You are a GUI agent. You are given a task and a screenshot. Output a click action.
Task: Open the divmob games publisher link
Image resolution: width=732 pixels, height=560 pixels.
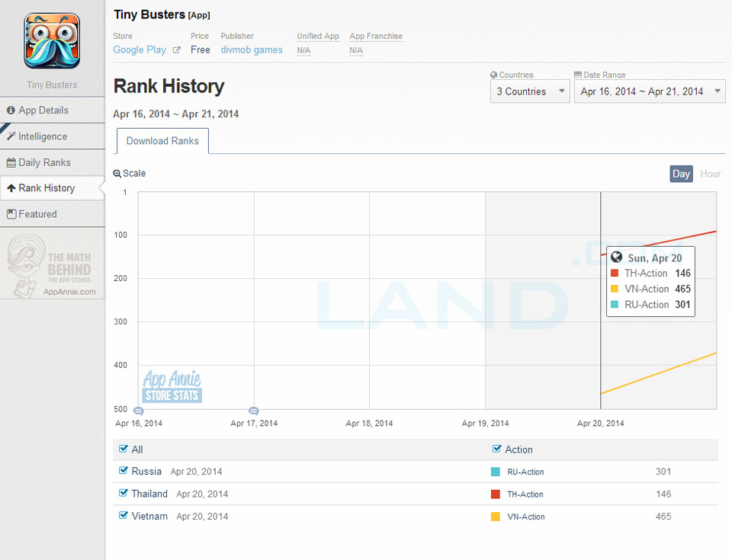(252, 50)
